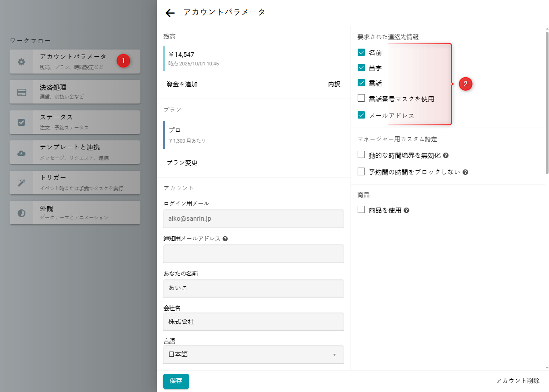Click the back arrow icon

[170, 13]
